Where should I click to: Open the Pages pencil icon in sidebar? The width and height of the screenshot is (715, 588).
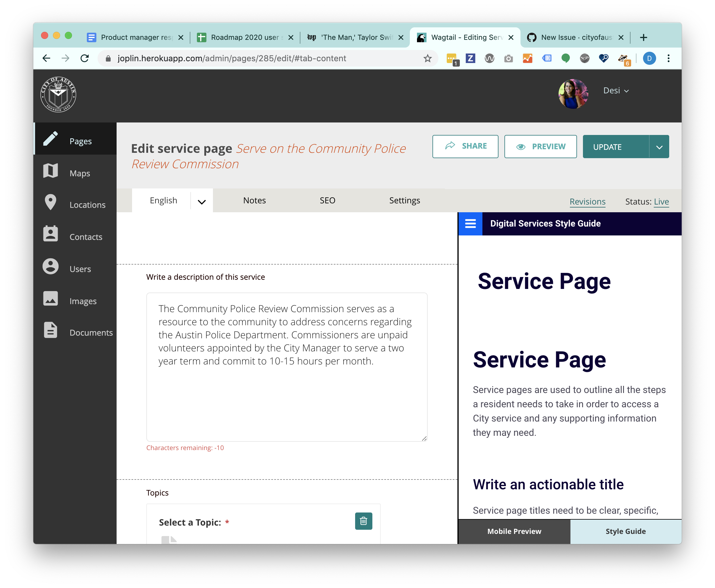point(51,139)
